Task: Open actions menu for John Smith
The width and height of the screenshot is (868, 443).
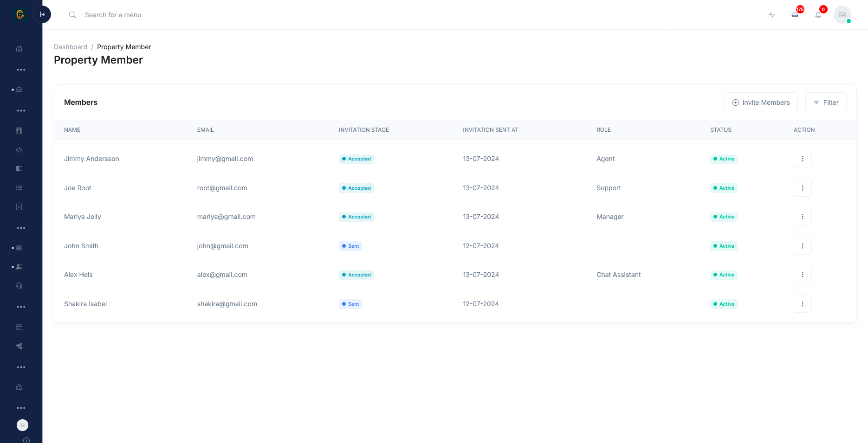Action: [803, 246]
